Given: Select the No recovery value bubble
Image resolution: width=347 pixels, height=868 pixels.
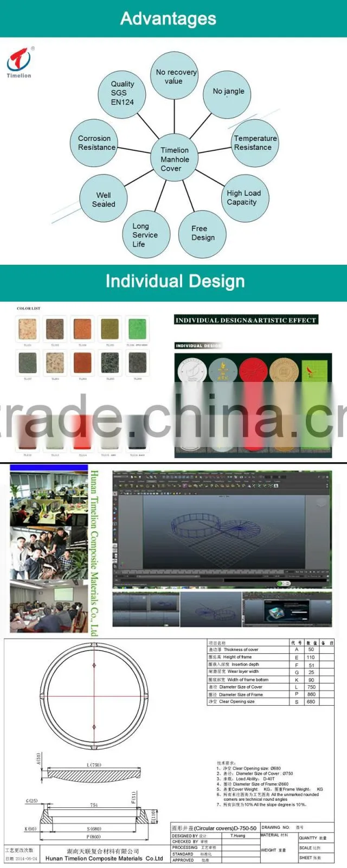Looking at the screenshot, I should point(174,76).
